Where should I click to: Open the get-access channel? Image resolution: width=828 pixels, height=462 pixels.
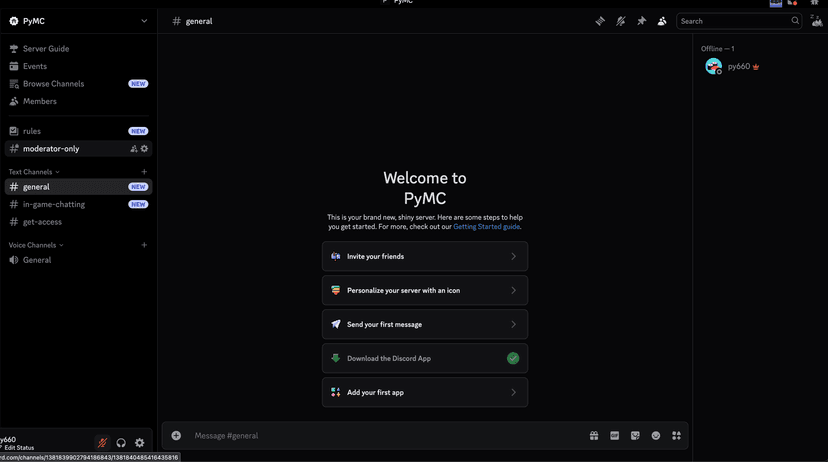(x=78, y=222)
